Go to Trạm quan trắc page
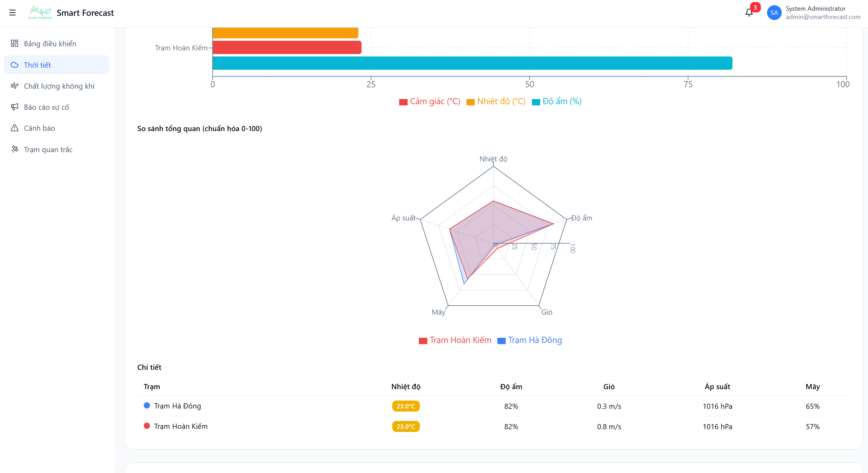 [x=48, y=149]
